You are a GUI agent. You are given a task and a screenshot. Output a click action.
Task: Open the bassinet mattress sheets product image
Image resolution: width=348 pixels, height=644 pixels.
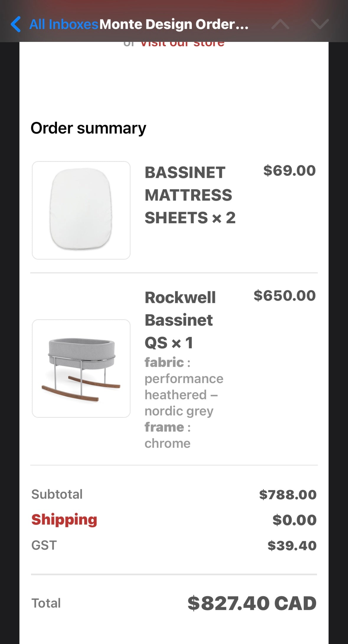tap(81, 210)
